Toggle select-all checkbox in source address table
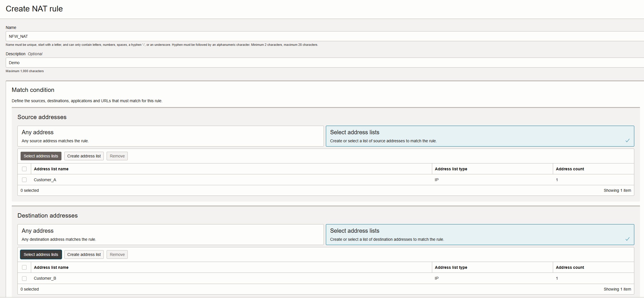Image resolution: width=644 pixels, height=298 pixels. 24,169
